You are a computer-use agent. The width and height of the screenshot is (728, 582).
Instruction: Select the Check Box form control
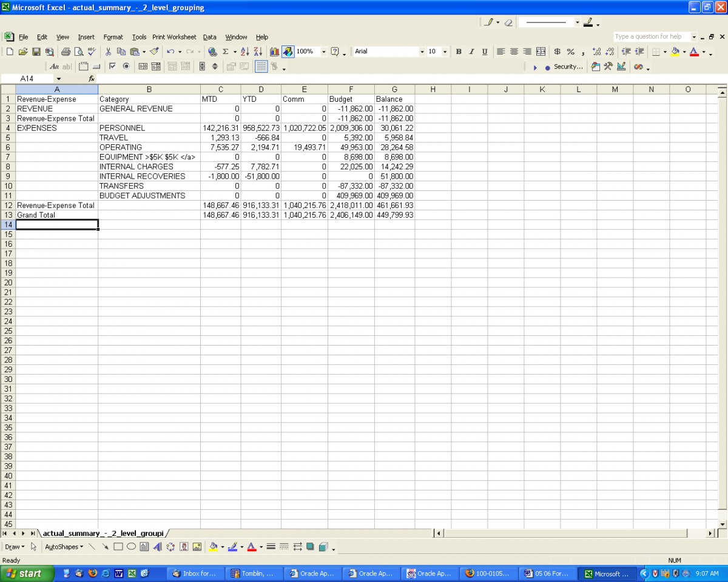tap(112, 67)
